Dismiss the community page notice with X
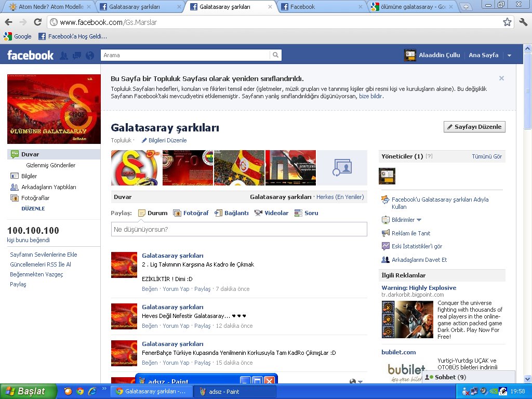532x399 pixels. 501,78
